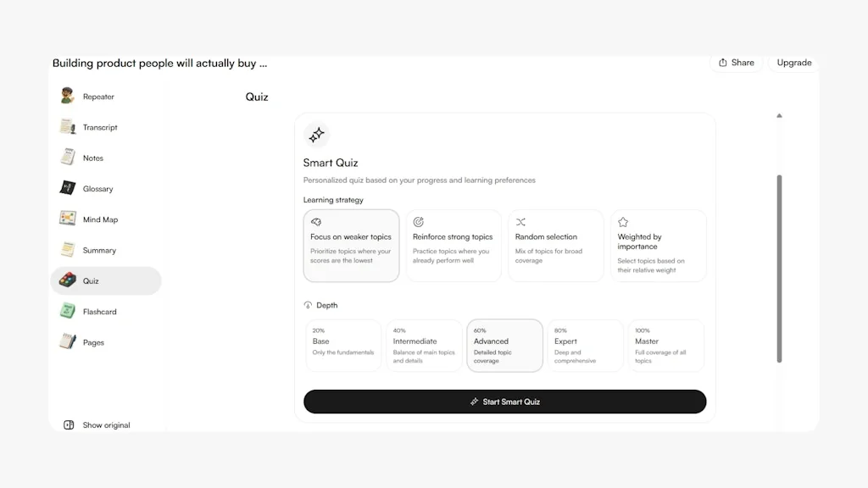Image resolution: width=868 pixels, height=488 pixels.
Task: Open the Mind Map section icon
Action: tap(67, 219)
